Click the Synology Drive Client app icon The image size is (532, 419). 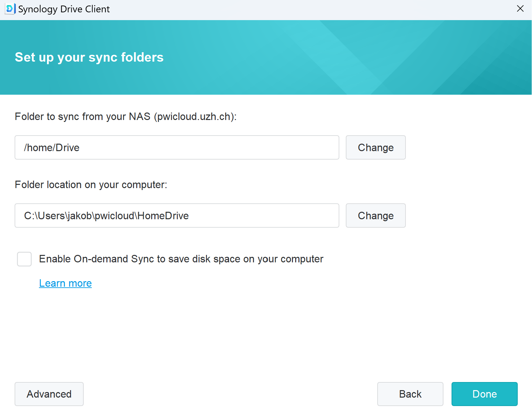[x=10, y=9]
